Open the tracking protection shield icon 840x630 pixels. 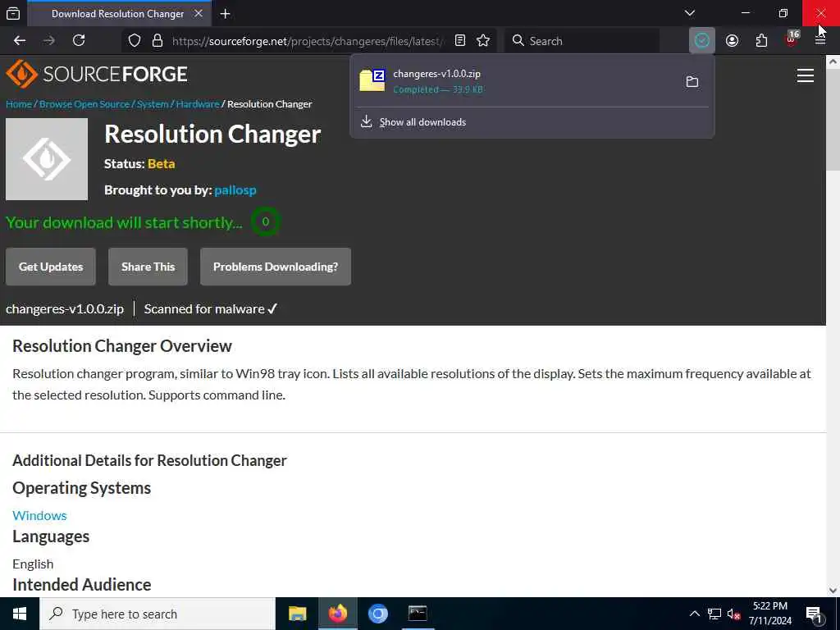click(x=135, y=41)
